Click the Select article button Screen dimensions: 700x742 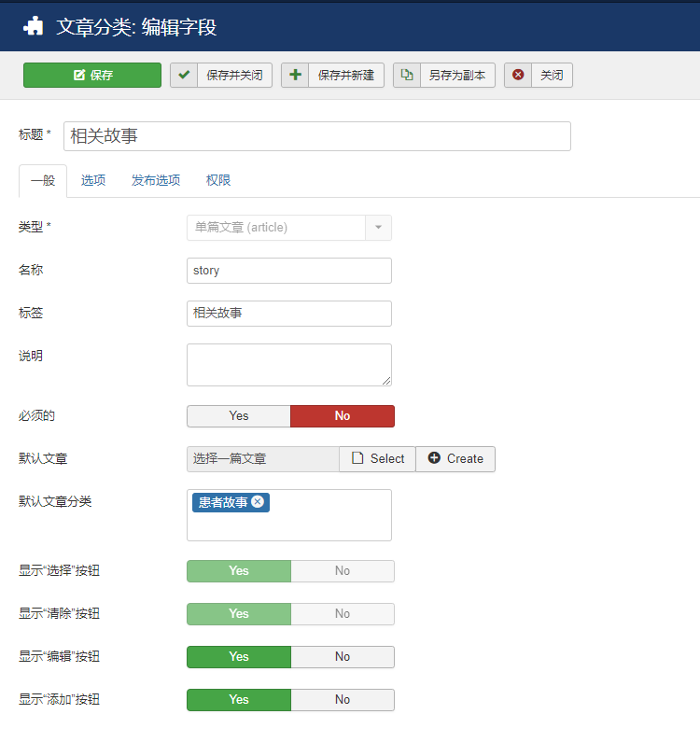click(377, 459)
